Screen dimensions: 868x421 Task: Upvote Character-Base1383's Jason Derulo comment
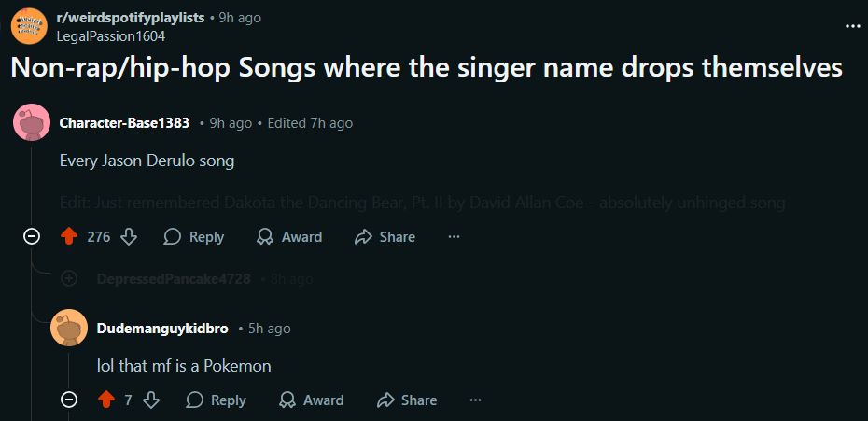click(68, 237)
